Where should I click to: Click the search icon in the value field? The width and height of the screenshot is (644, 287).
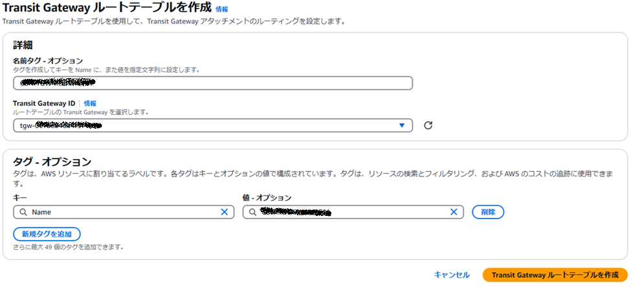252,212
